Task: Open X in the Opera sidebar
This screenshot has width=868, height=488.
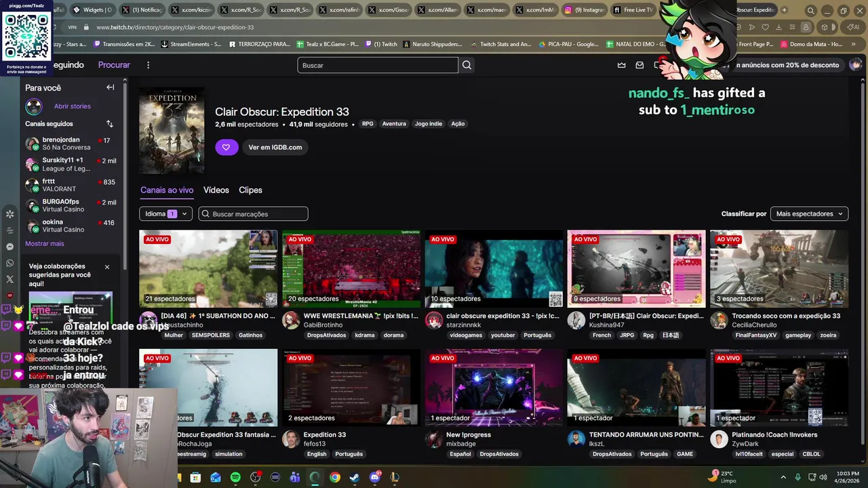Action: (x=9, y=279)
